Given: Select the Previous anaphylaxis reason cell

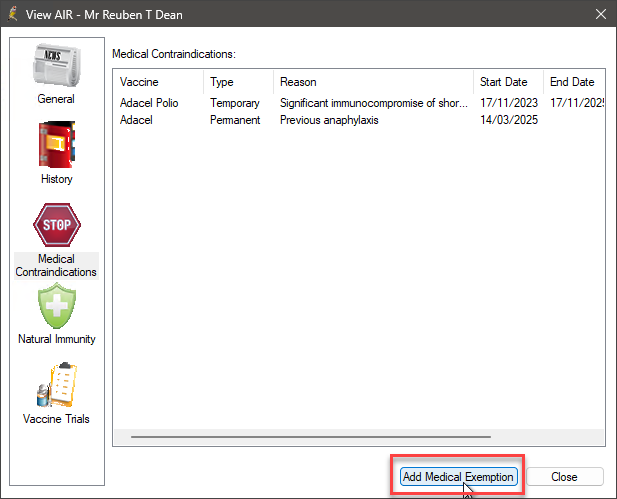Looking at the screenshot, I should (x=329, y=120).
